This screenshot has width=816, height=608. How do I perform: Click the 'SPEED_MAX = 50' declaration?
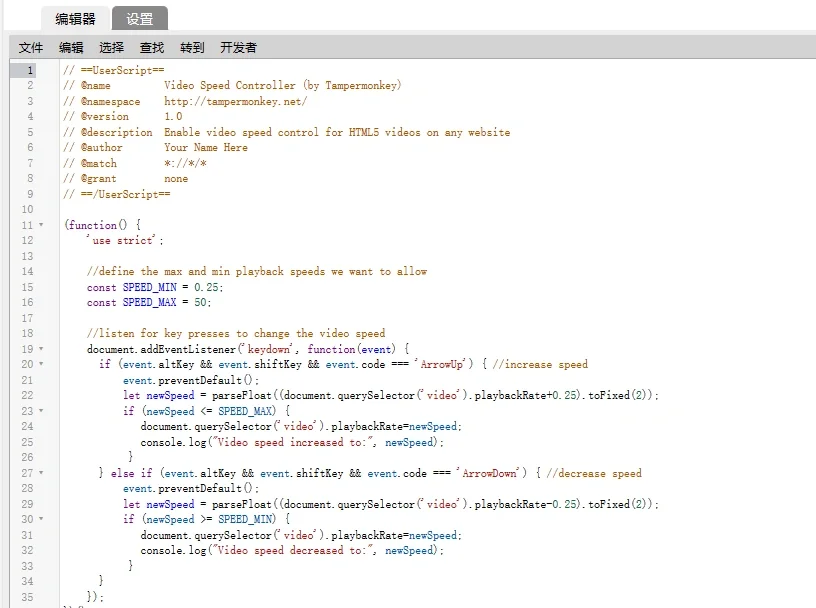click(x=167, y=302)
